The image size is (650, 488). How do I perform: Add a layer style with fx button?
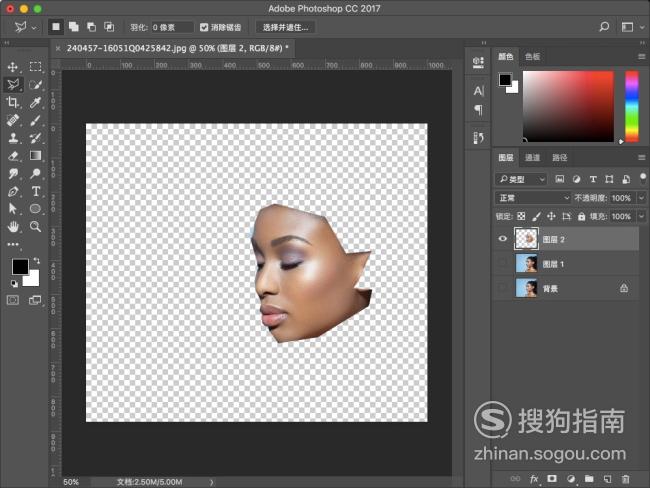tap(534, 479)
